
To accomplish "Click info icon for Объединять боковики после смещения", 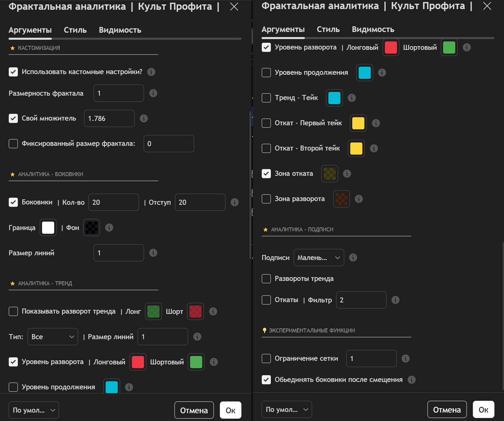I will pyautogui.click(x=411, y=380).
